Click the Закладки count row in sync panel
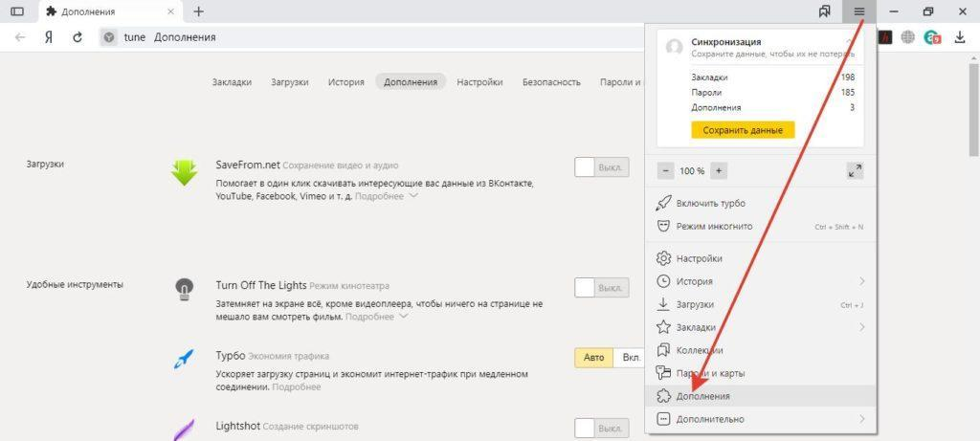980x441 pixels. (x=772, y=77)
